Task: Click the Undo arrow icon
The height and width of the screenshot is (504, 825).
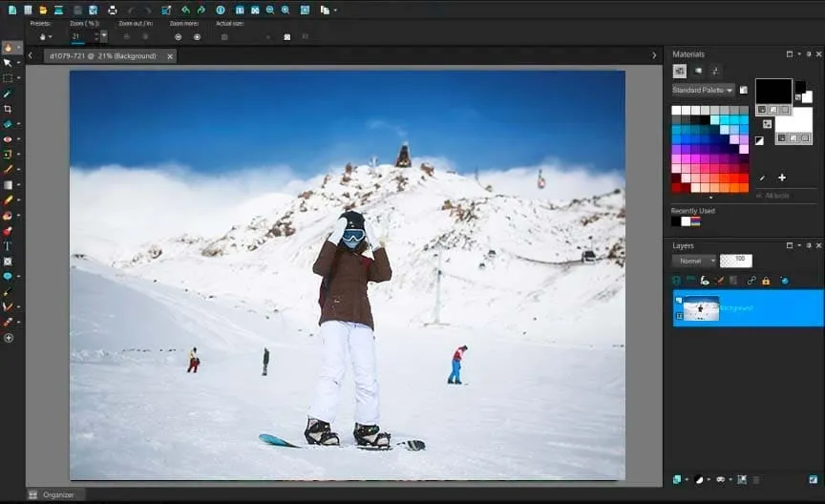Action: click(x=185, y=10)
